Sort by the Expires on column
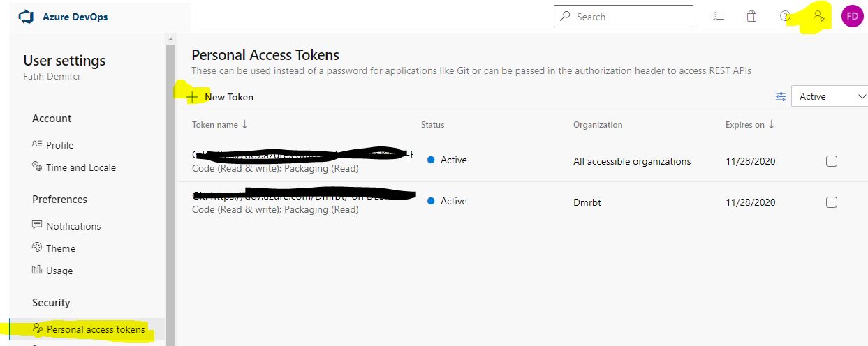868x346 pixels. (x=750, y=125)
